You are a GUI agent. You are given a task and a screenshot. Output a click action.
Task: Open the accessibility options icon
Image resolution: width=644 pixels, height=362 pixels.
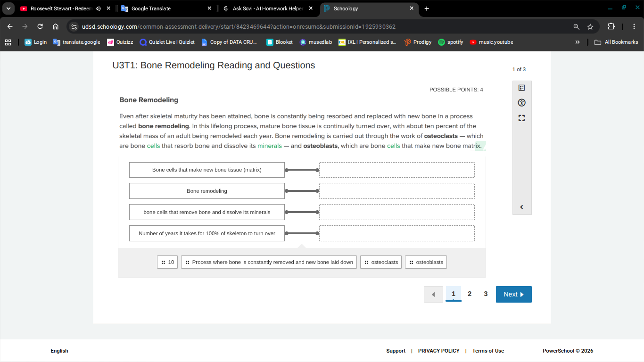521,103
